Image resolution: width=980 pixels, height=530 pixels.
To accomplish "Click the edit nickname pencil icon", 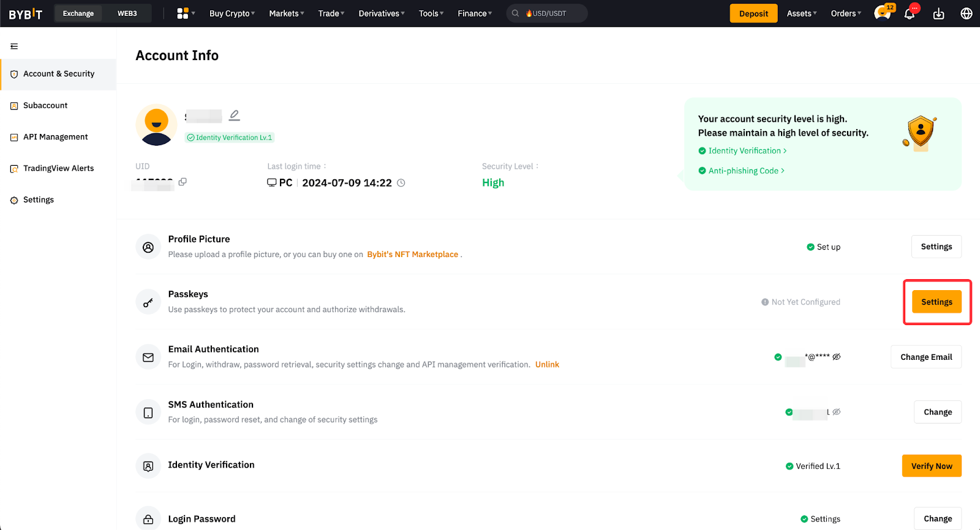I will [x=235, y=115].
